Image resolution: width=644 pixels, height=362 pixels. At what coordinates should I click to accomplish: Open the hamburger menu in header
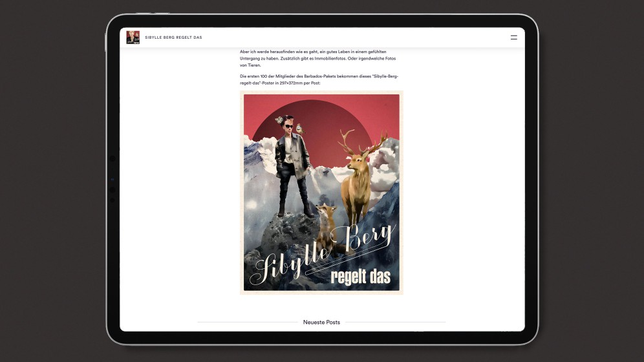click(513, 37)
